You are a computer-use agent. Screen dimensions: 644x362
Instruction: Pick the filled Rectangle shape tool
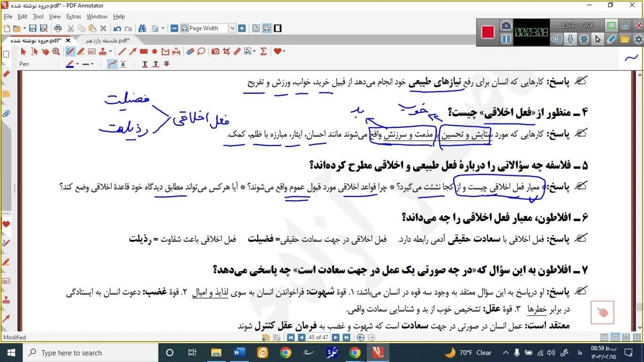click(x=144, y=51)
